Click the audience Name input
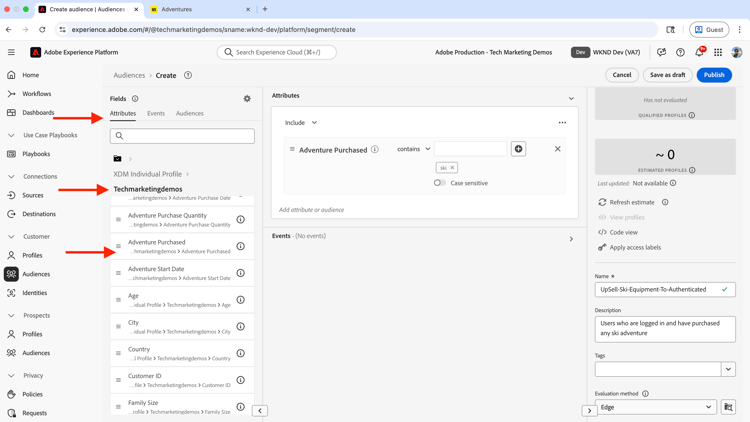The image size is (750, 422). coord(665,289)
